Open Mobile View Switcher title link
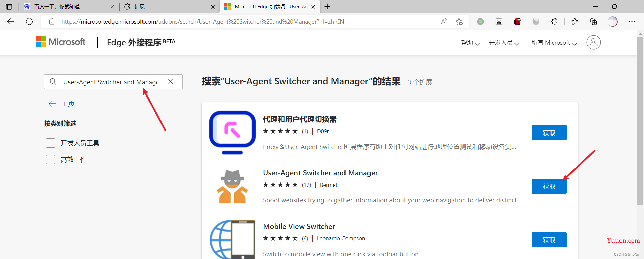 click(x=299, y=226)
